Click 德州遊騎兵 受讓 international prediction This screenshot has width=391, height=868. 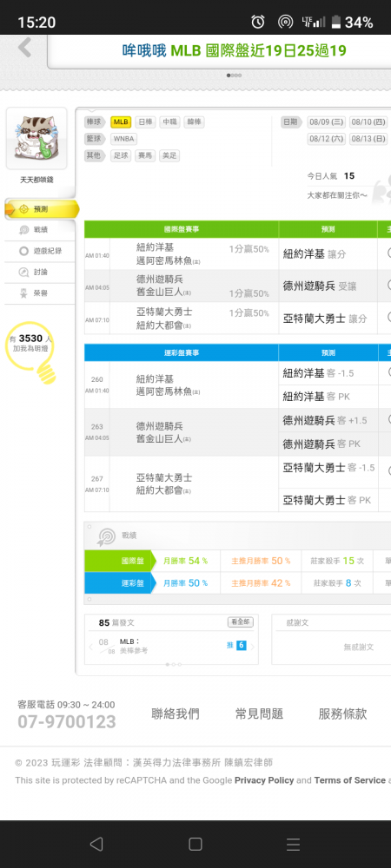(320, 286)
